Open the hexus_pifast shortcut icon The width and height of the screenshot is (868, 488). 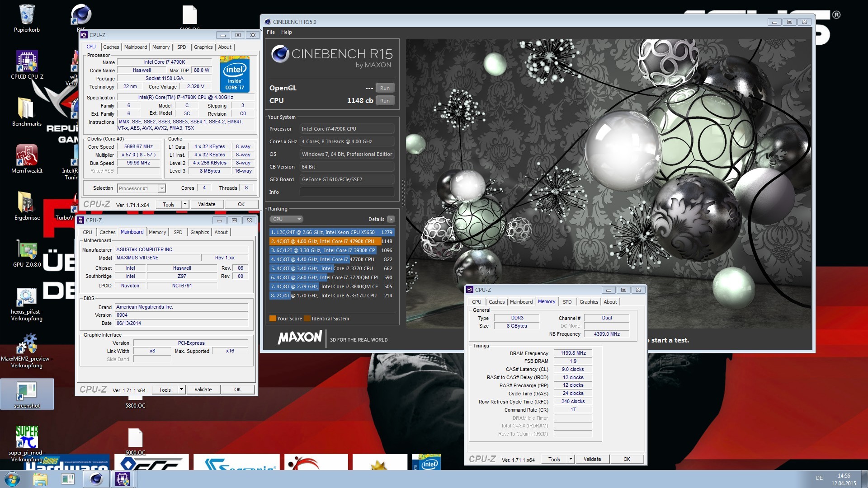tap(27, 303)
